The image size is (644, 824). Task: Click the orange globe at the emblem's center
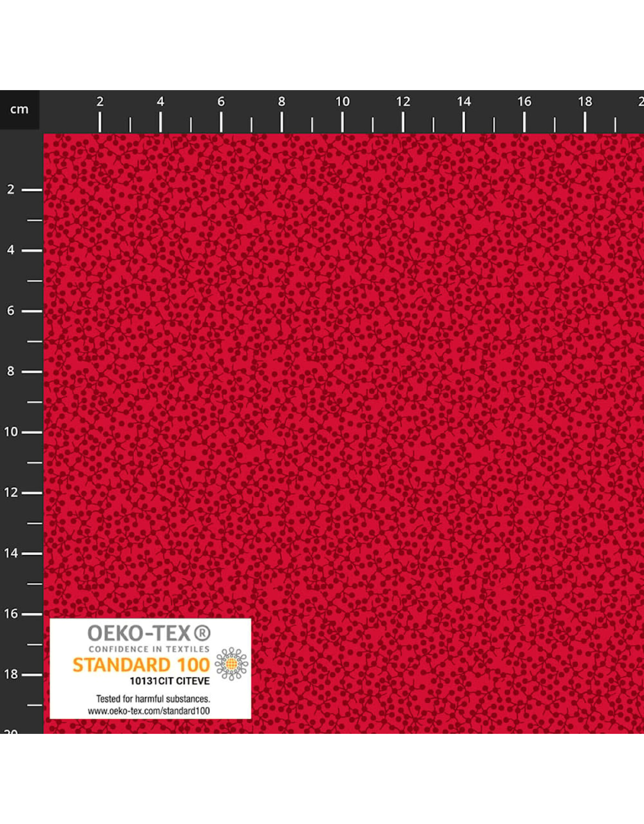[231, 664]
